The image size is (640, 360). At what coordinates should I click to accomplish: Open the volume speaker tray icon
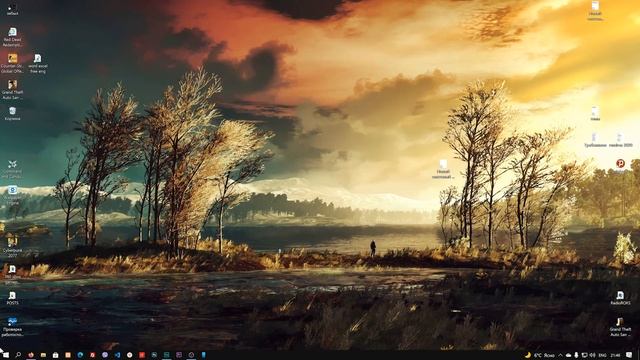tap(593, 355)
